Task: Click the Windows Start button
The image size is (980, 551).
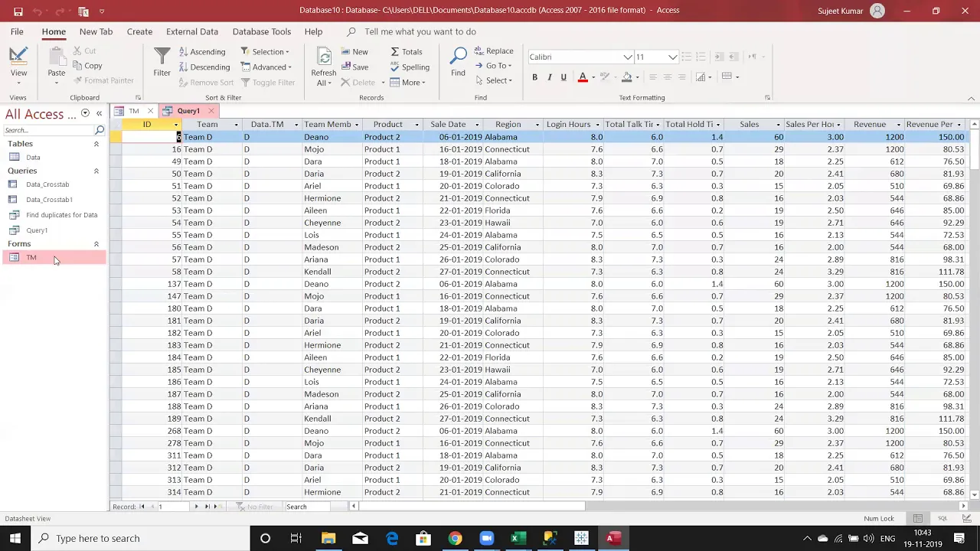Action: (15, 538)
